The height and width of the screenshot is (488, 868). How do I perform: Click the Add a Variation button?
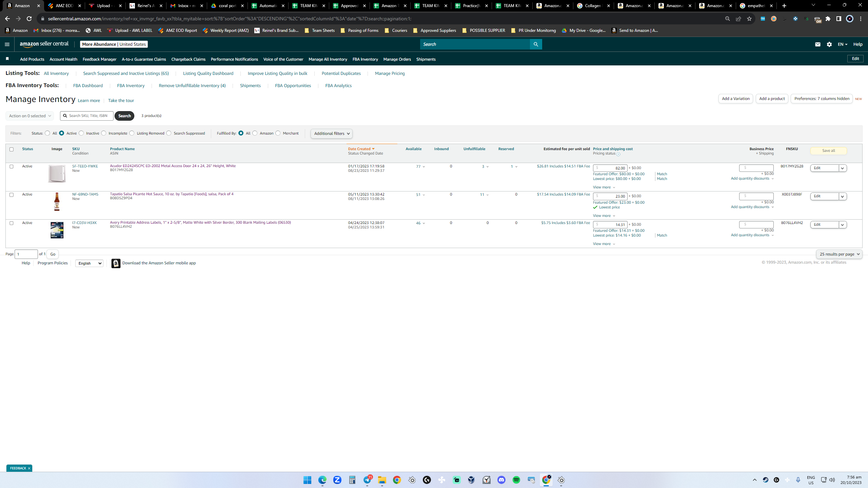[736, 99]
